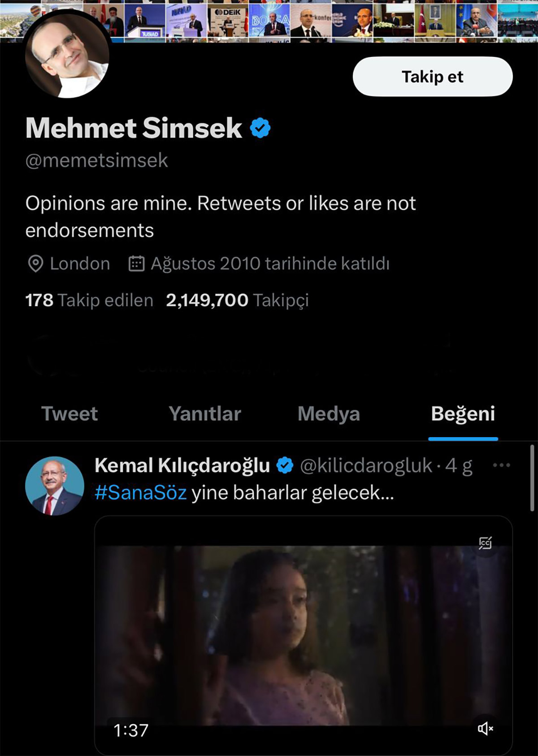The height and width of the screenshot is (756, 538).
Task: Click the @kilicdarogluk handle
Action: click(366, 465)
